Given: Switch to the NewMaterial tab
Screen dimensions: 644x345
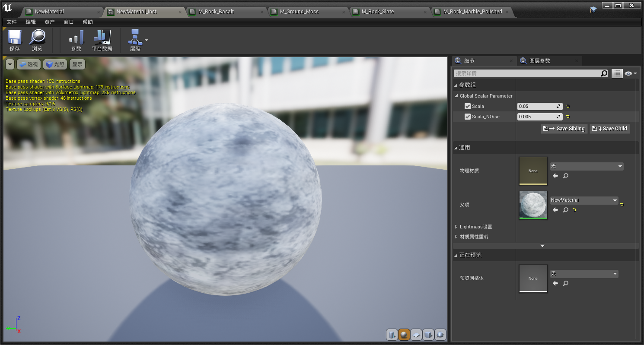Looking at the screenshot, I should [49, 12].
